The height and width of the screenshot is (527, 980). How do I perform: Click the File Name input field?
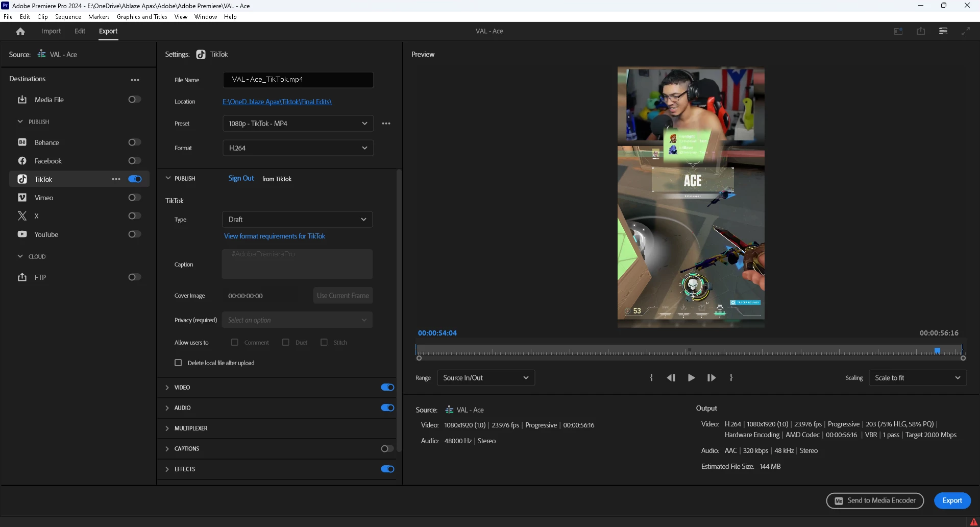[x=298, y=80]
